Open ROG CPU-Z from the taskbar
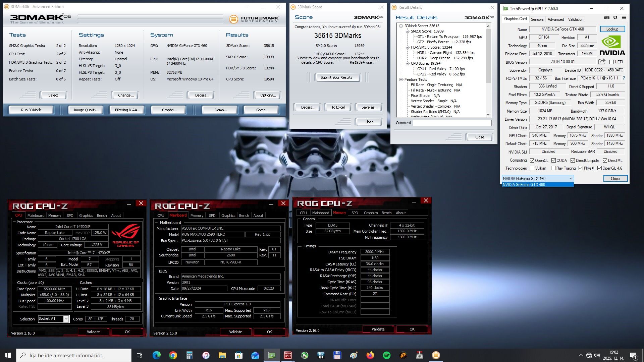 pos(288,355)
